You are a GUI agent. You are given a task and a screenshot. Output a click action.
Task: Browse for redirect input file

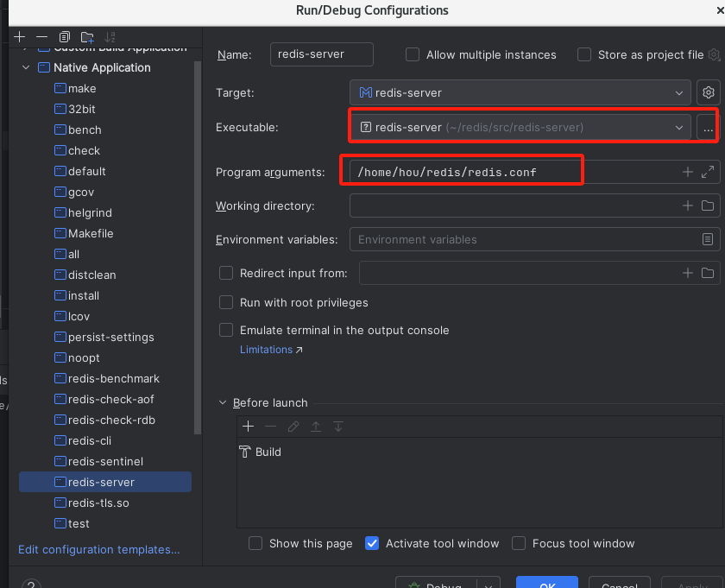(x=708, y=273)
